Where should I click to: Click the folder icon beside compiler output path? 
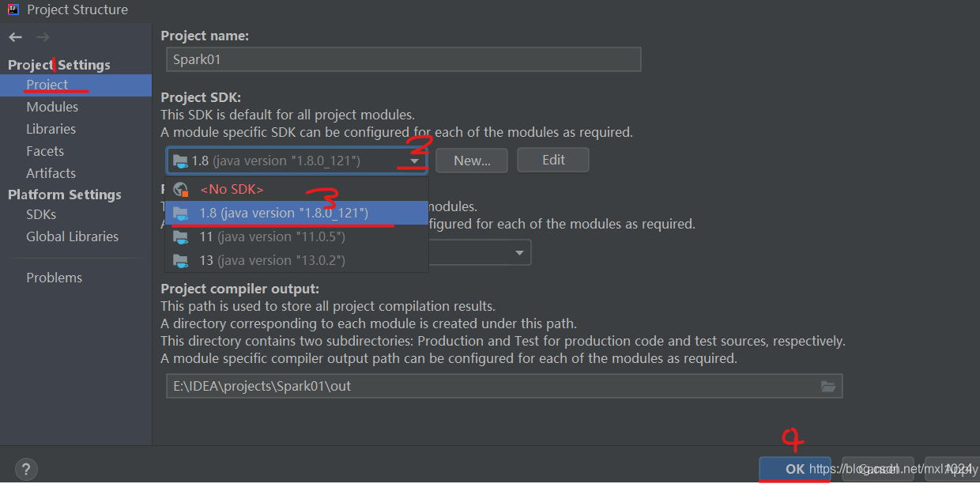828,387
